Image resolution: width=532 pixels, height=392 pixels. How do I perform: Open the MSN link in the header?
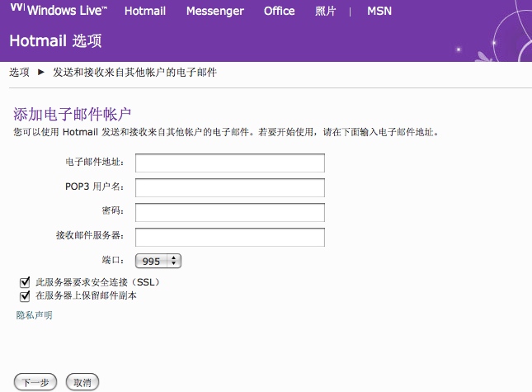pyautogui.click(x=379, y=11)
